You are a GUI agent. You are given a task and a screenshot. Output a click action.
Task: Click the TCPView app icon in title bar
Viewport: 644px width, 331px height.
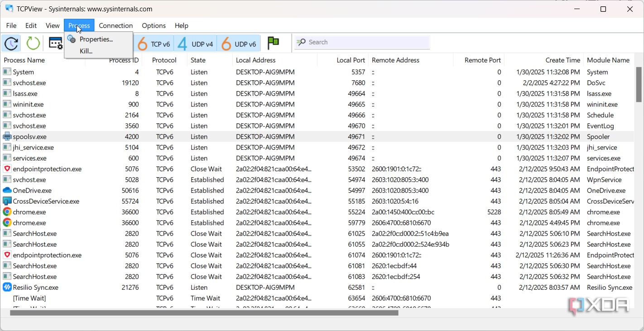click(9, 9)
